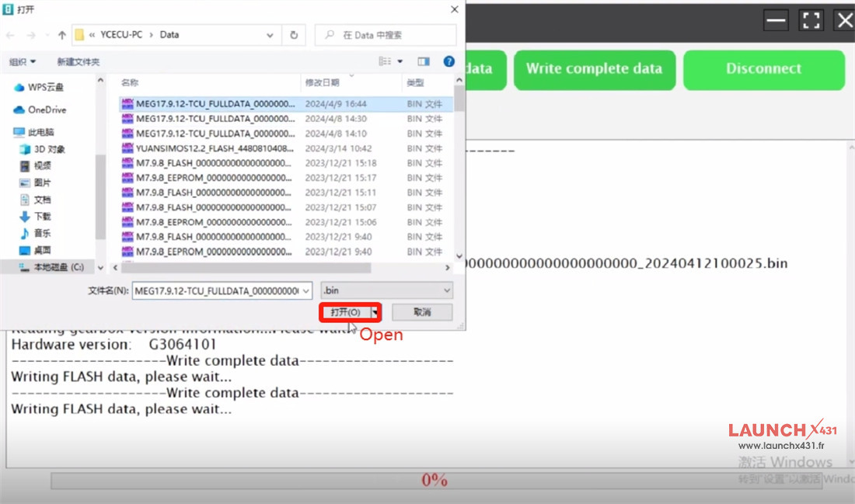Screen dimensions: 855x504
Task: Click the Up one level arrow
Action: (62, 35)
